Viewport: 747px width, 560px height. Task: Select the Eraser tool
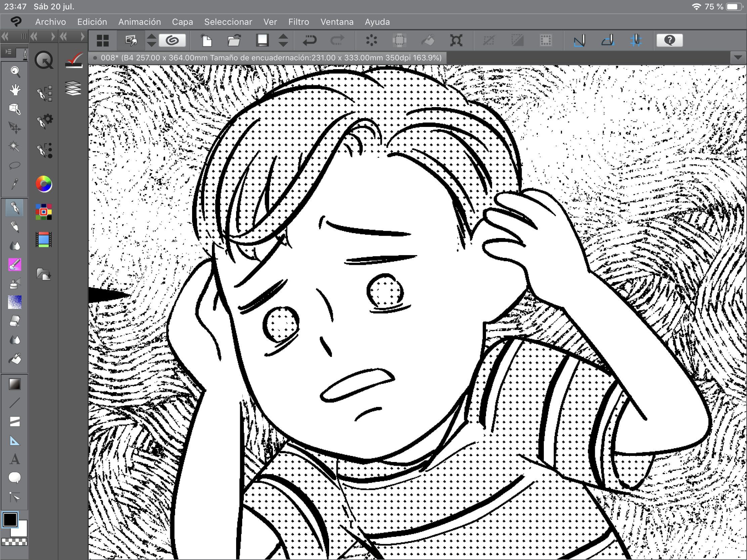tap(14, 321)
